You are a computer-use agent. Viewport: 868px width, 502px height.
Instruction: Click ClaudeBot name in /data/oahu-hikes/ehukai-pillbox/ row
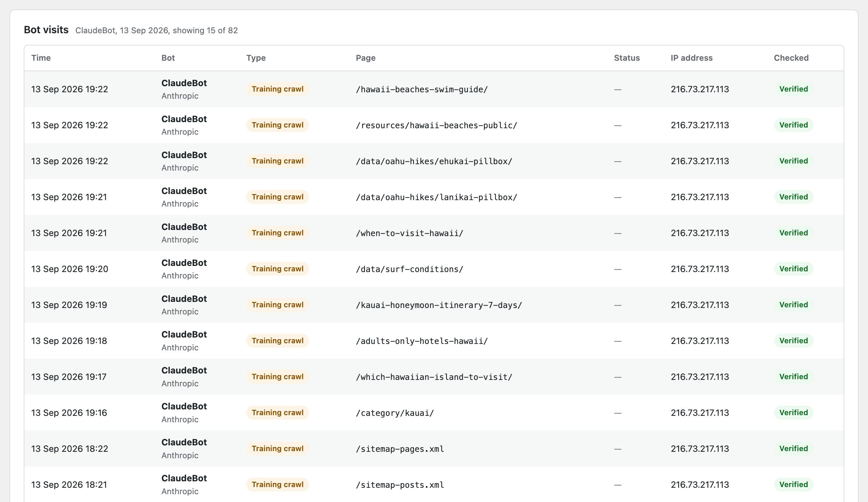[184, 155]
